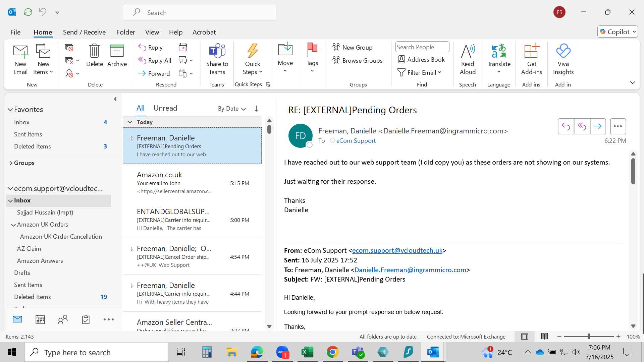Zoom out with minus button

coord(559,337)
